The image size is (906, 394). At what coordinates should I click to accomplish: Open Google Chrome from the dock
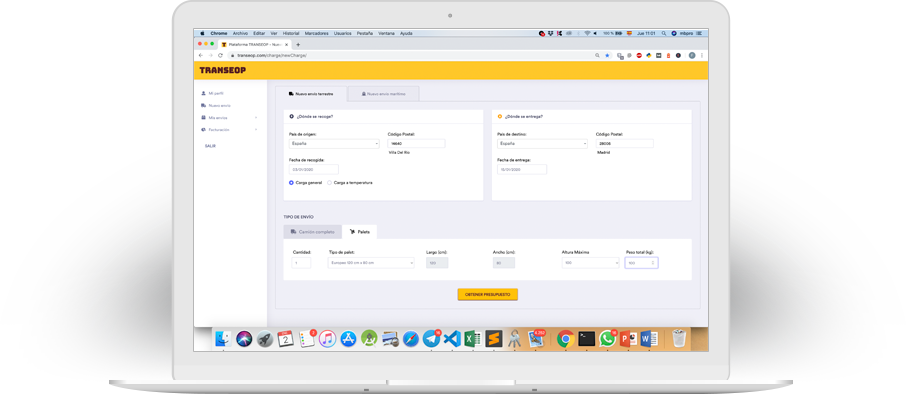coord(566,339)
